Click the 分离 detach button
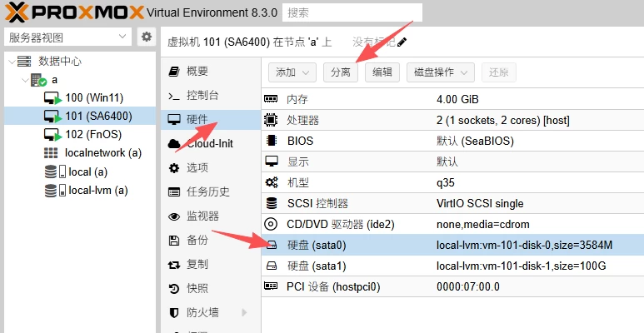Screen dimensions: 644x333 pyautogui.click(x=341, y=72)
